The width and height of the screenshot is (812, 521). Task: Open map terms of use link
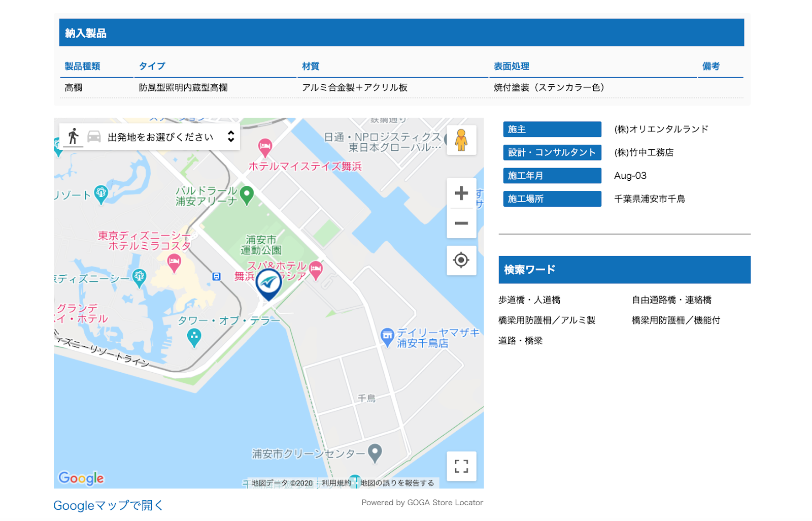point(336,483)
